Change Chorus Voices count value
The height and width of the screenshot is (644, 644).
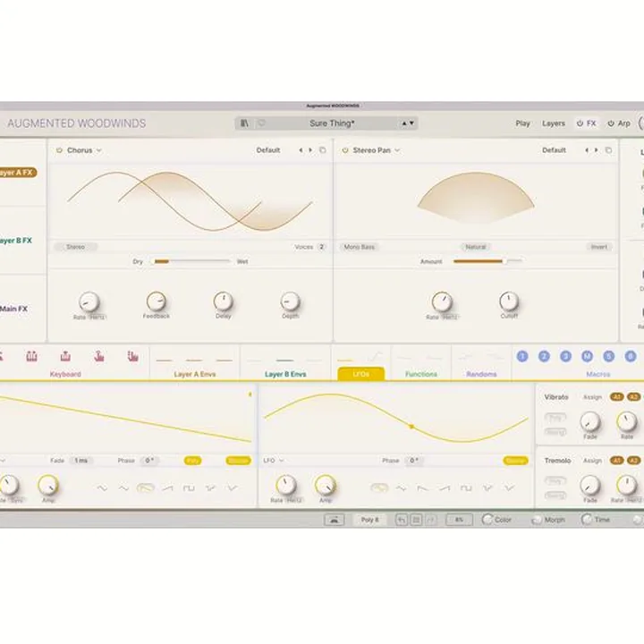(322, 247)
